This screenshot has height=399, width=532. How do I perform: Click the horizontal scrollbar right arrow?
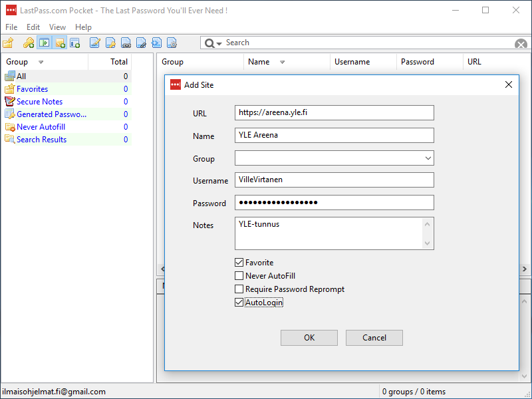coord(525,269)
